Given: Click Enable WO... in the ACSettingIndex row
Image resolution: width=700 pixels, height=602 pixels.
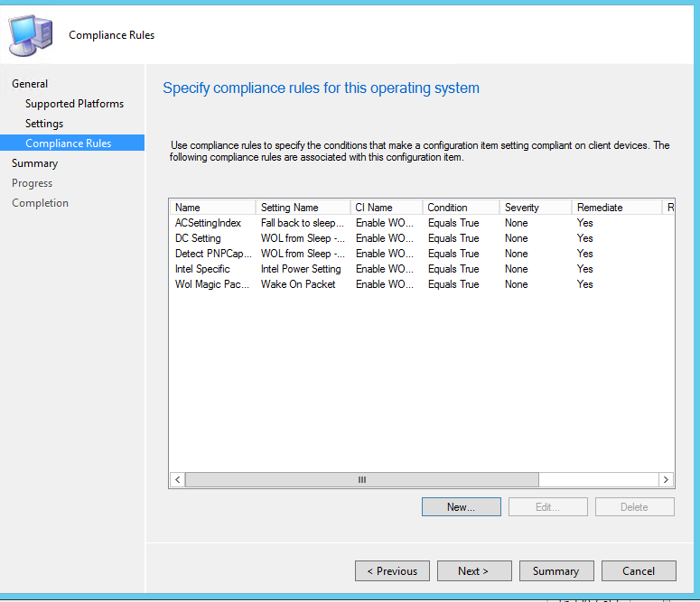Looking at the screenshot, I should click(x=385, y=223).
